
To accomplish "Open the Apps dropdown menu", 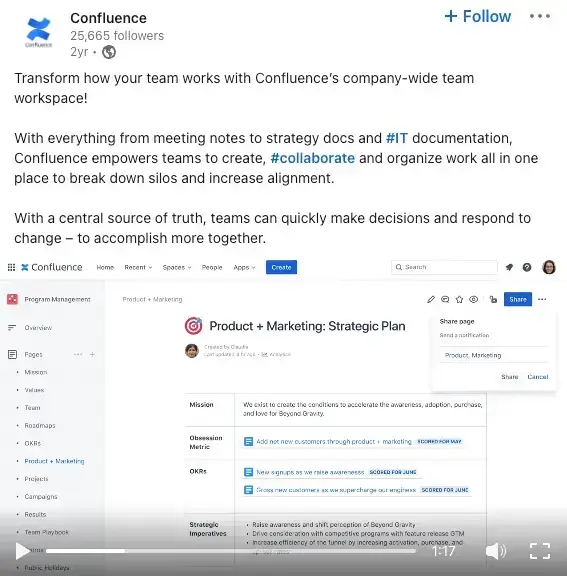I will click(x=244, y=267).
